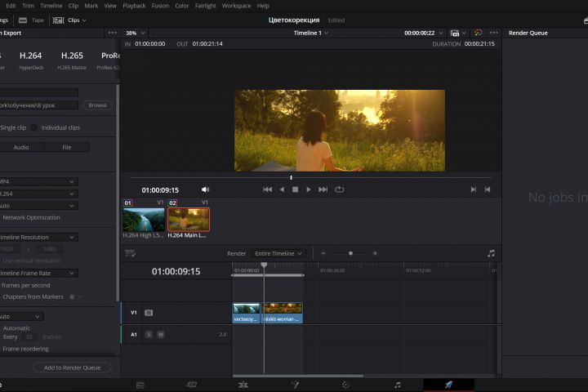Open the 38% viewer zoom dropdown
588x392 pixels.
coord(134,33)
